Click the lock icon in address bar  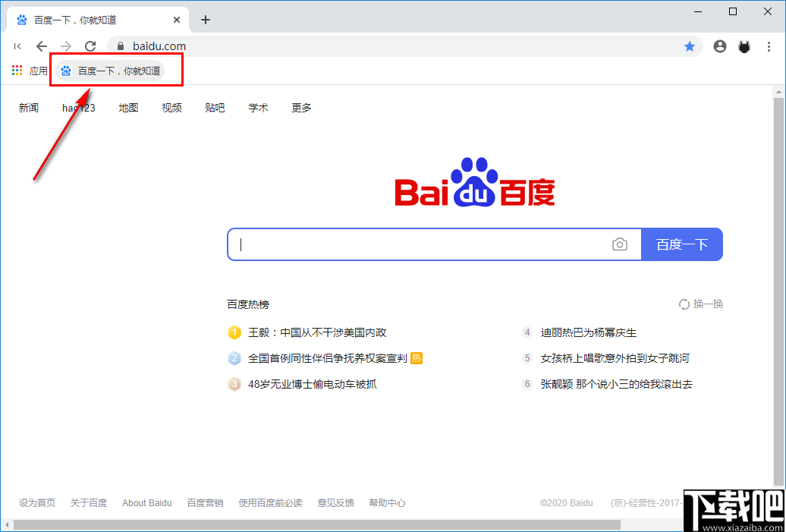tap(120, 46)
